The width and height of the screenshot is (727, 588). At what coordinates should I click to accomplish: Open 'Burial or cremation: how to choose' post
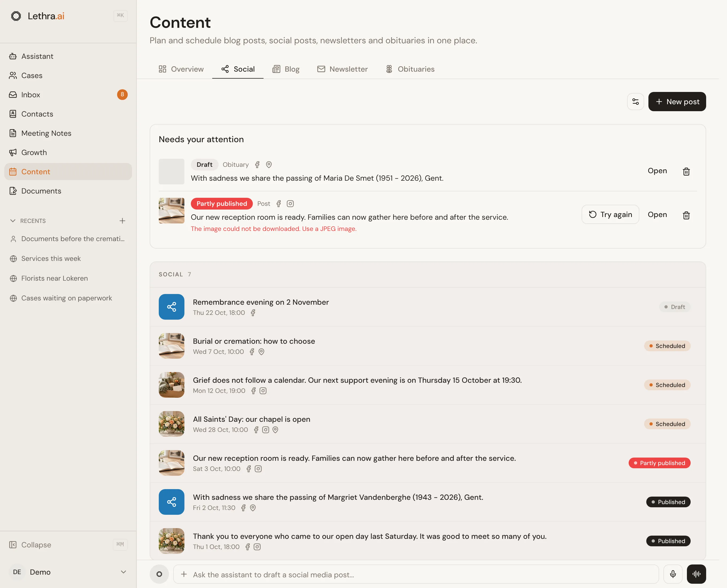(x=428, y=346)
